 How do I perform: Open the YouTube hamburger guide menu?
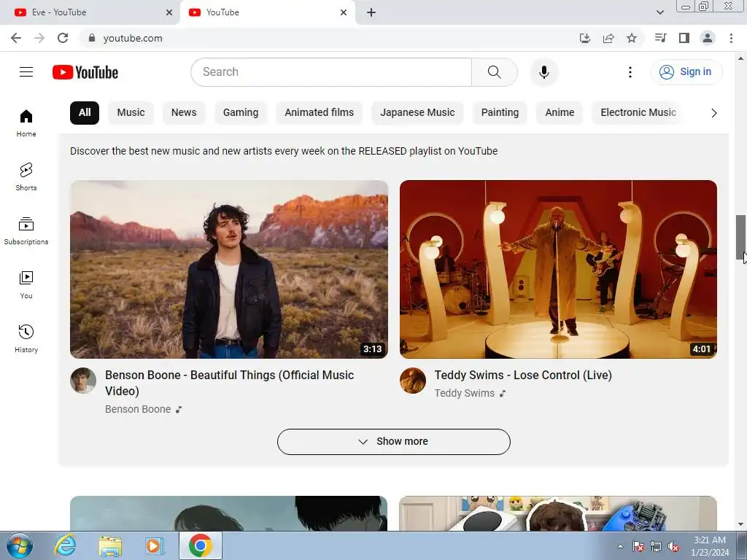[x=26, y=72]
